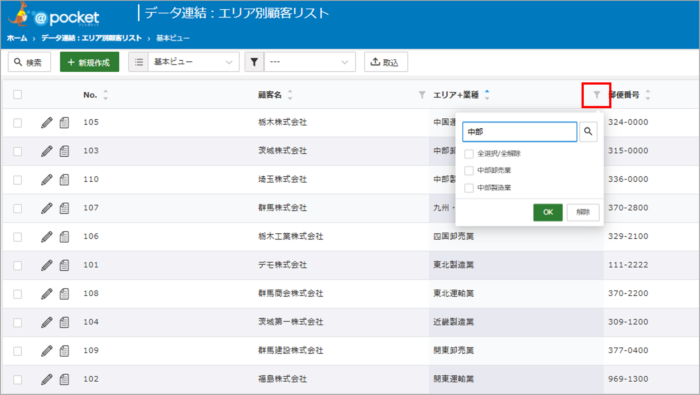
Task: Click the 解除 button in the filter popup
Action: [x=583, y=212]
